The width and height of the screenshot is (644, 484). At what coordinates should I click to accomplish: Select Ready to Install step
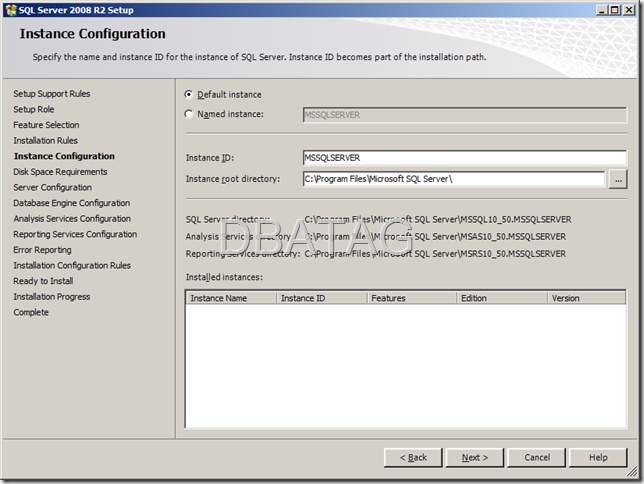pos(43,281)
